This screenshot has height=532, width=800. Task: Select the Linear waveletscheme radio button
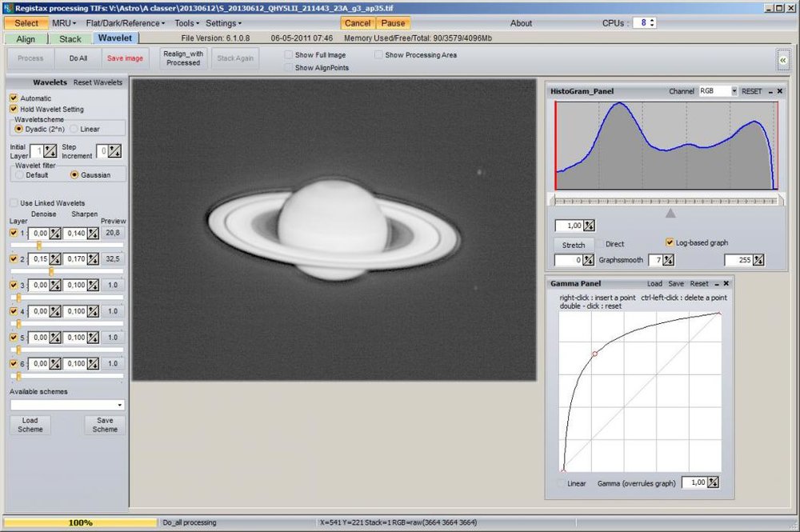[74, 129]
